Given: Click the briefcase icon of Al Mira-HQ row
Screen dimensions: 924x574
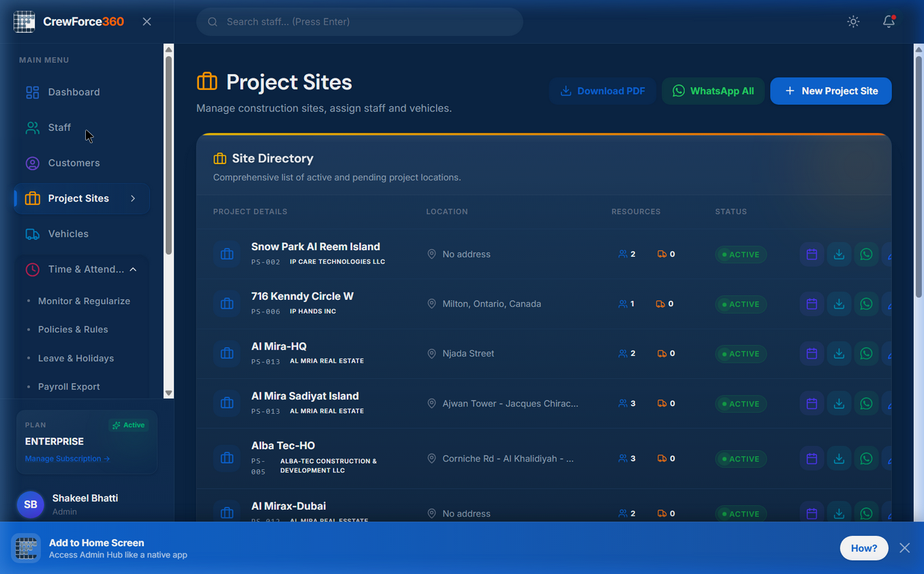Looking at the screenshot, I should tap(227, 354).
